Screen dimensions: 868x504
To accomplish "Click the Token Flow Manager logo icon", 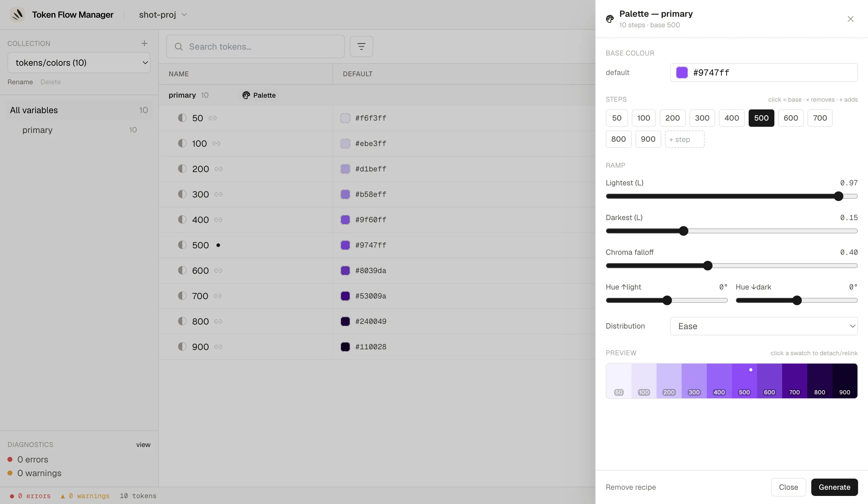I will (x=17, y=15).
